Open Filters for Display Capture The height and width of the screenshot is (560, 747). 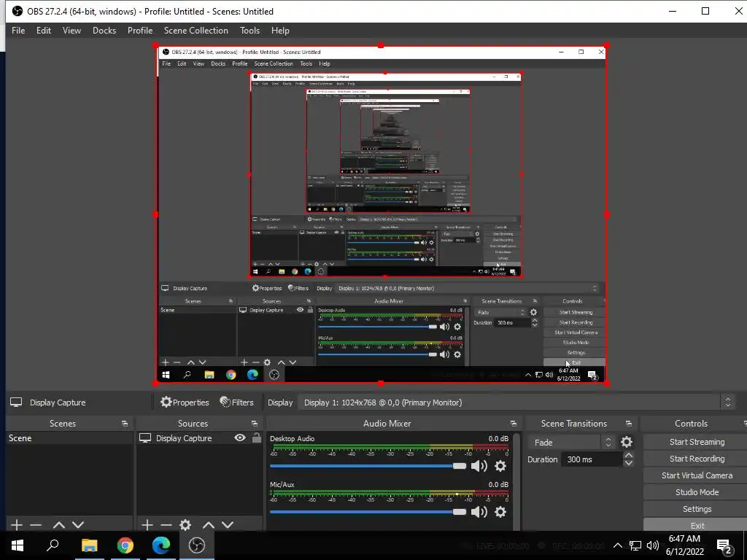click(x=237, y=402)
